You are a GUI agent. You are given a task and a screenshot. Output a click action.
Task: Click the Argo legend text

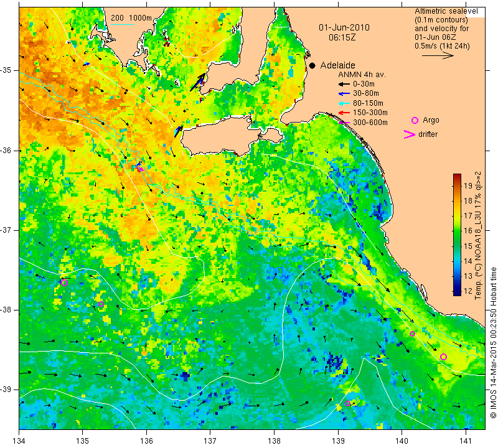[431, 120]
